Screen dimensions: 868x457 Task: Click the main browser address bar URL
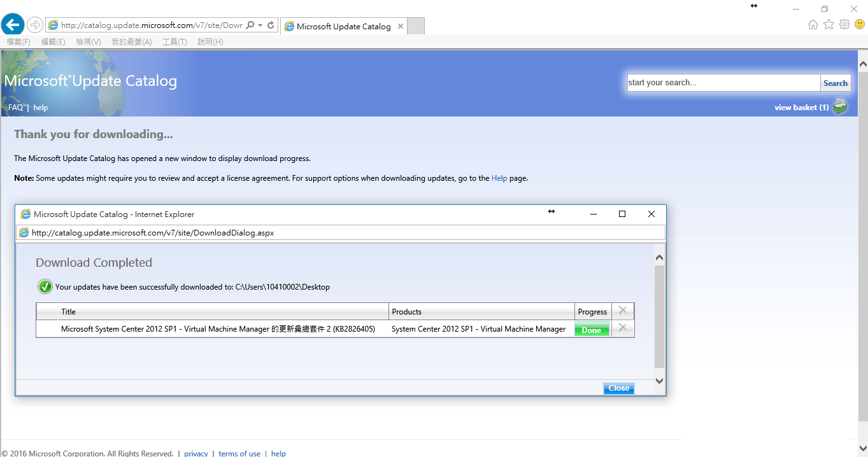tap(152, 25)
